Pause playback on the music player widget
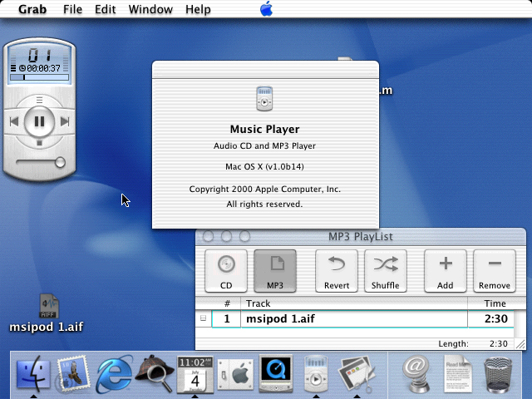 (x=39, y=121)
